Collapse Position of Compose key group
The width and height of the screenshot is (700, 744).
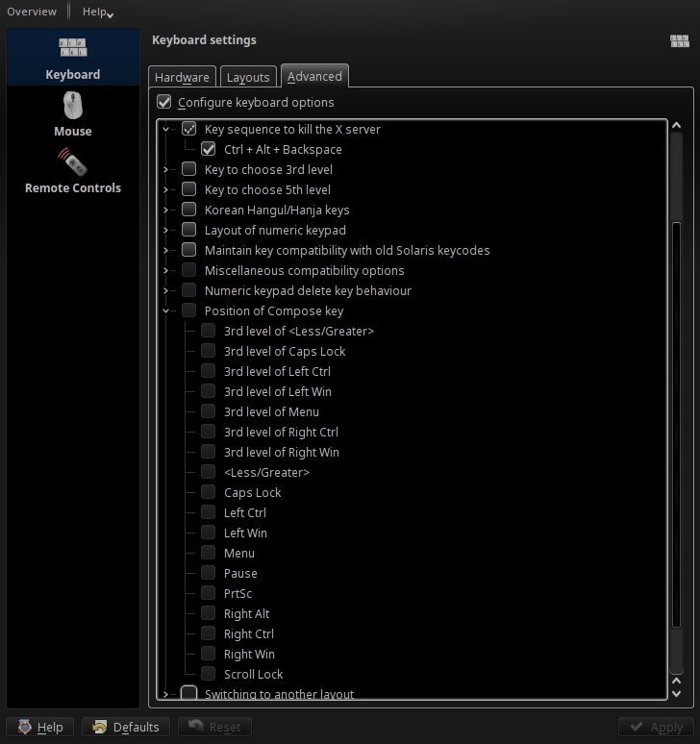165,310
